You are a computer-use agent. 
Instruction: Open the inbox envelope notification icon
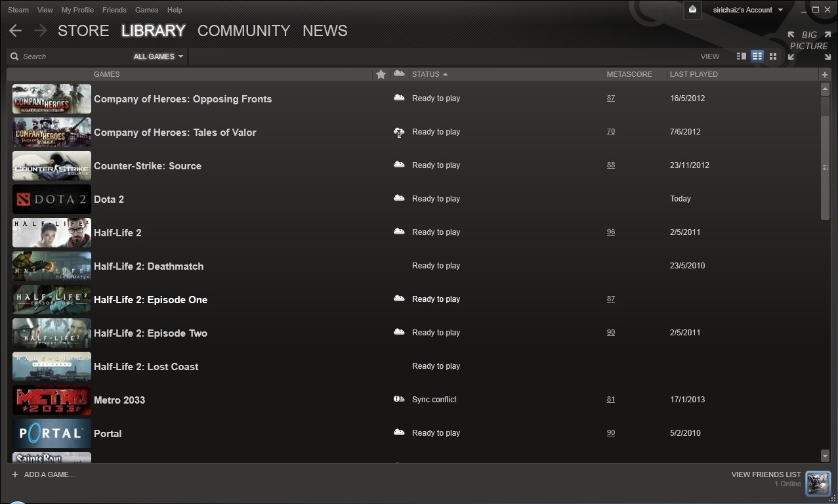click(x=692, y=10)
